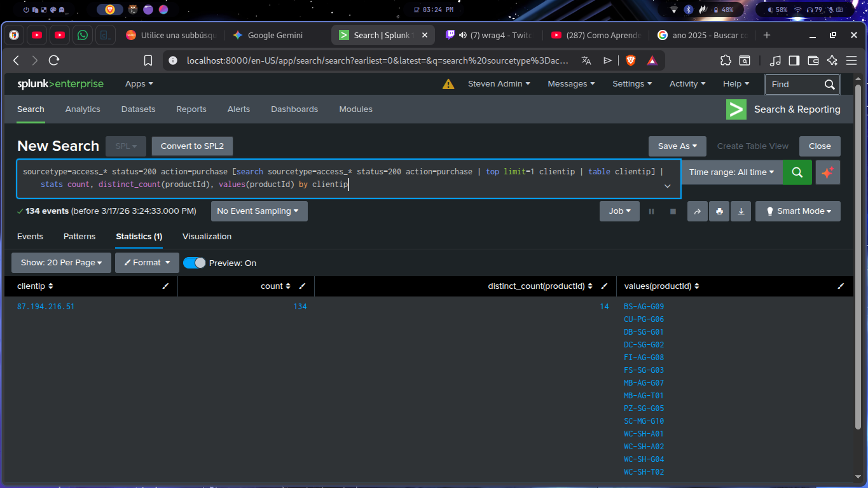This screenshot has width=868, height=488.
Task: Switch to the Visualization tab
Action: pyautogui.click(x=207, y=236)
